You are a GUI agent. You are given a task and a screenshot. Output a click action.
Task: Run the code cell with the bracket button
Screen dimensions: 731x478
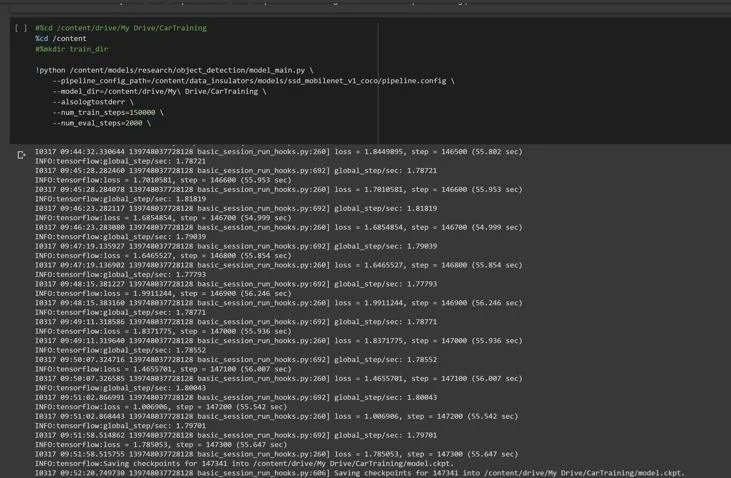pyautogui.click(x=21, y=28)
